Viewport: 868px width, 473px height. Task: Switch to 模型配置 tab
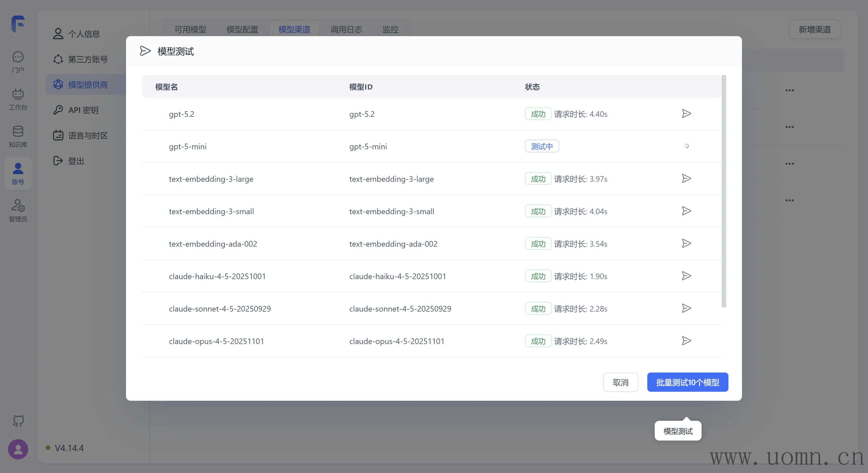242,30
